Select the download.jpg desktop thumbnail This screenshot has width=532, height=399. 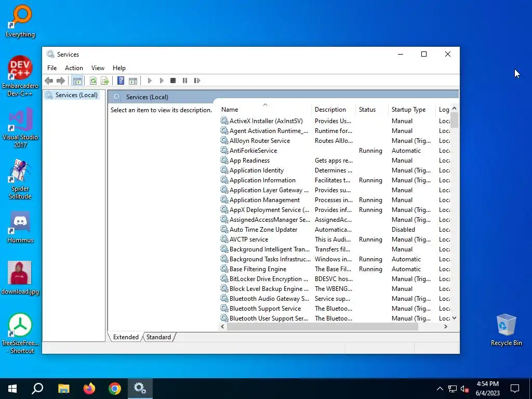point(20,277)
